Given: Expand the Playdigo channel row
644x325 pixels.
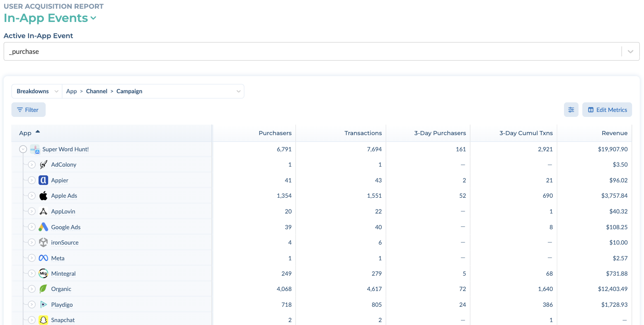Looking at the screenshot, I should tap(32, 305).
